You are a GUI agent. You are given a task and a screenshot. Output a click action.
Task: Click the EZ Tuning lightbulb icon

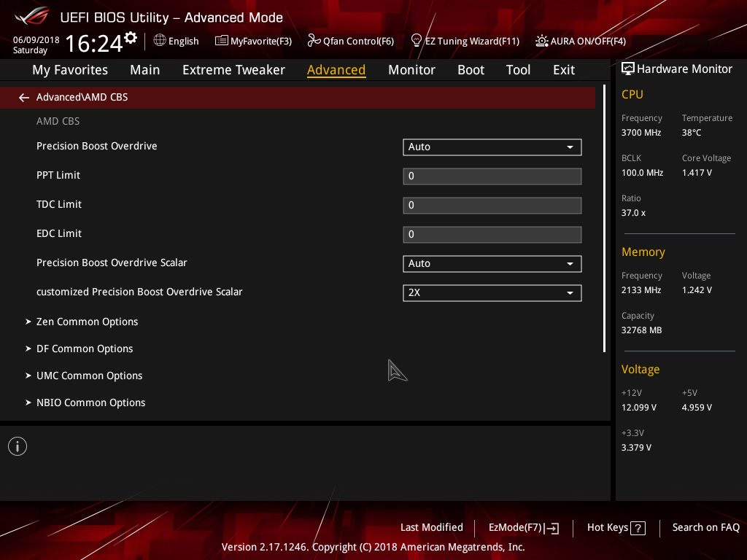(x=416, y=41)
